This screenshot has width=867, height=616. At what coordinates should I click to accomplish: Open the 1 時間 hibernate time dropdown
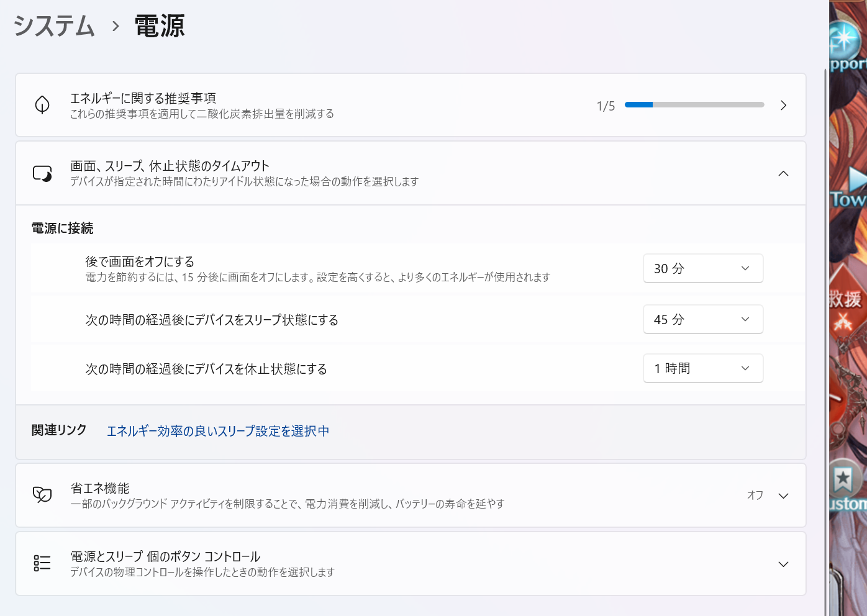[x=702, y=369]
